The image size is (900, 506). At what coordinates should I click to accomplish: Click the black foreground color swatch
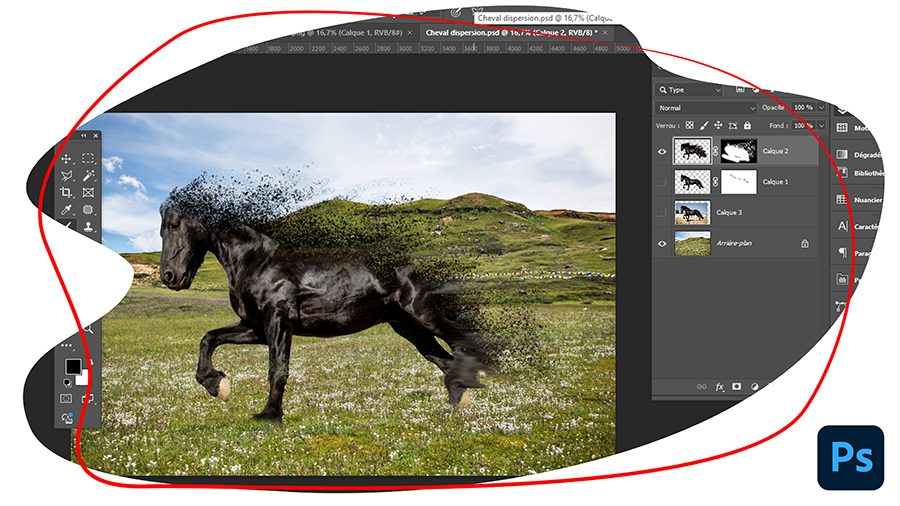coord(73,367)
